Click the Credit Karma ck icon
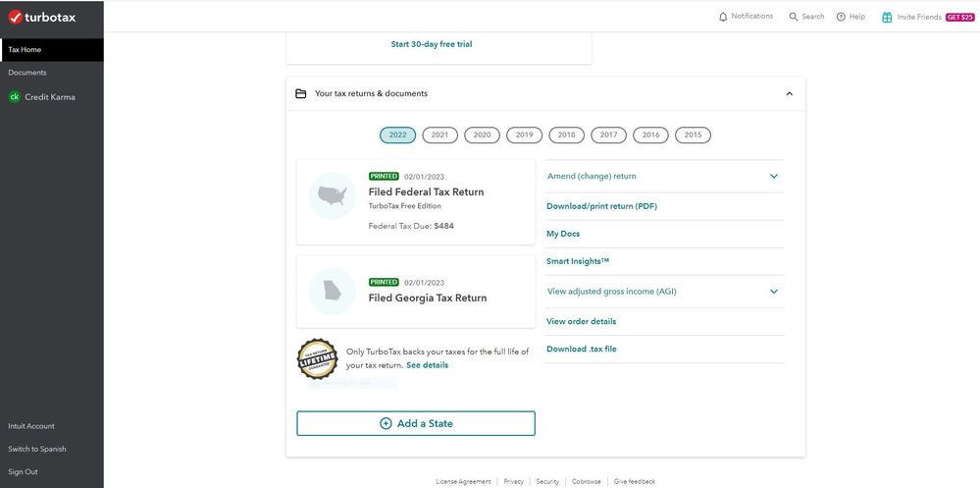Screen dimensions: 980x488 pyautogui.click(x=15, y=97)
